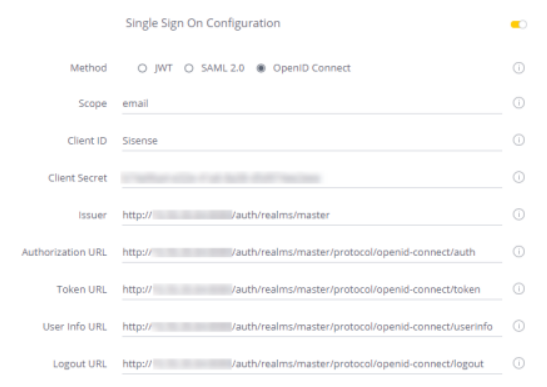Click the Authorization URL info icon

coord(518,252)
